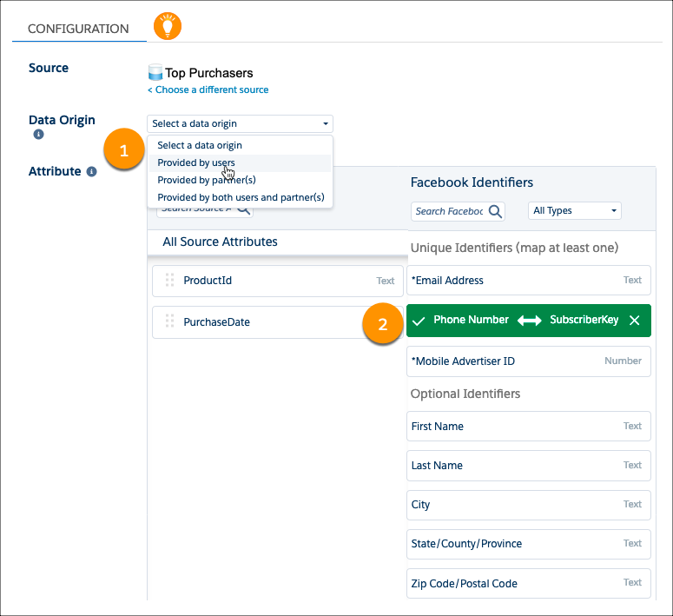Remove the Phone Number SubscriberKey mapping
This screenshot has width=673, height=616.
point(635,320)
